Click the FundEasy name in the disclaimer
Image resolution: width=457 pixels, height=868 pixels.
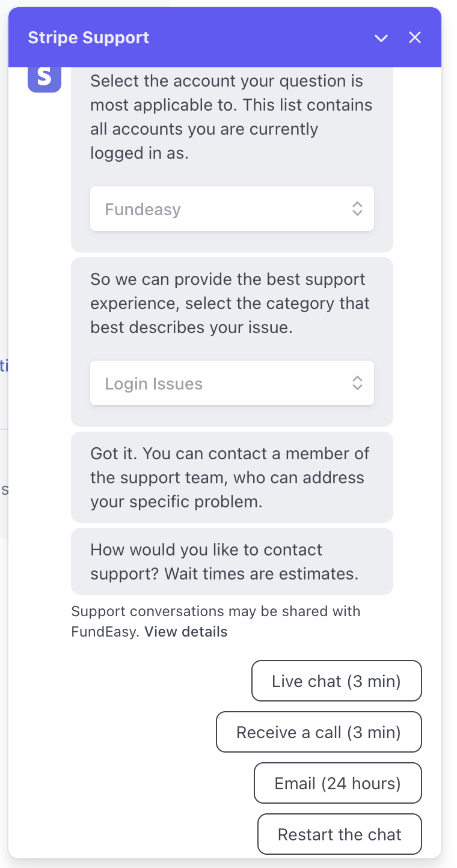(x=105, y=632)
